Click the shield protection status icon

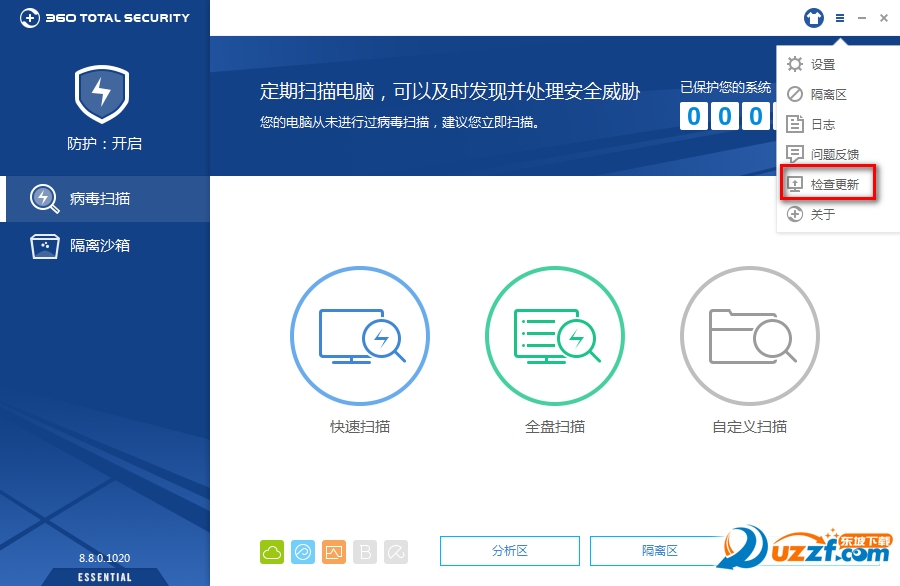[102, 94]
